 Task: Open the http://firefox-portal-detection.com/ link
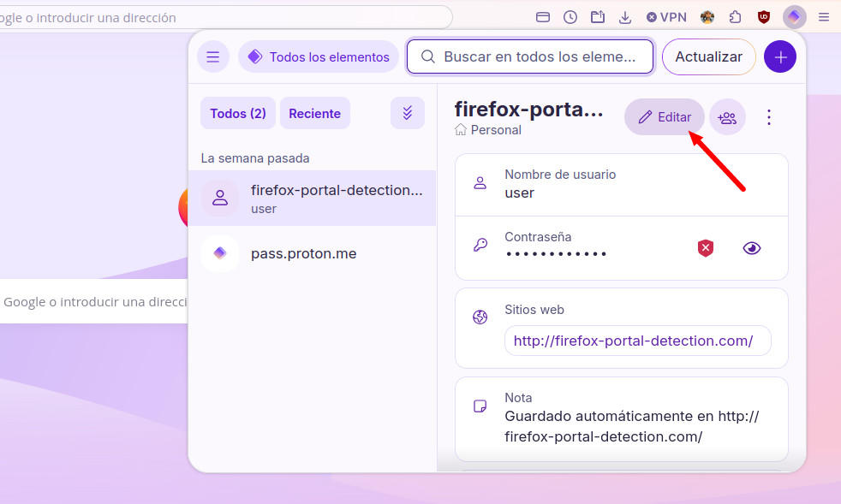(634, 341)
